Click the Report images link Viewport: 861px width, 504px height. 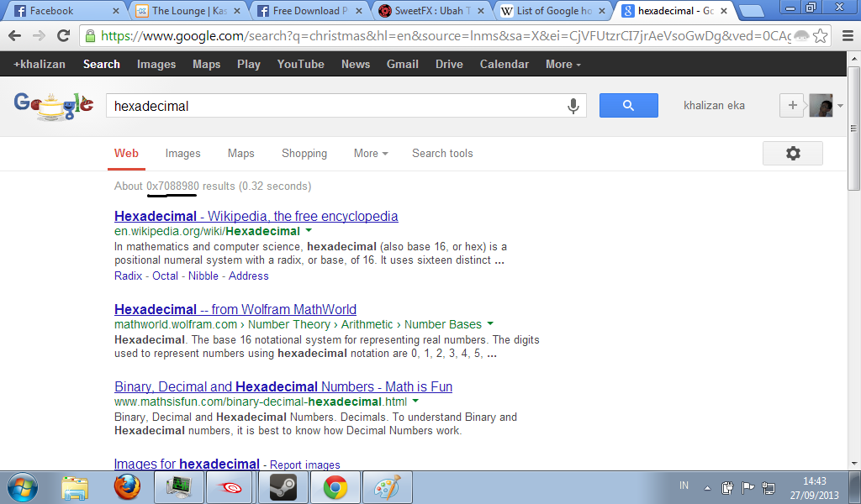coord(304,465)
